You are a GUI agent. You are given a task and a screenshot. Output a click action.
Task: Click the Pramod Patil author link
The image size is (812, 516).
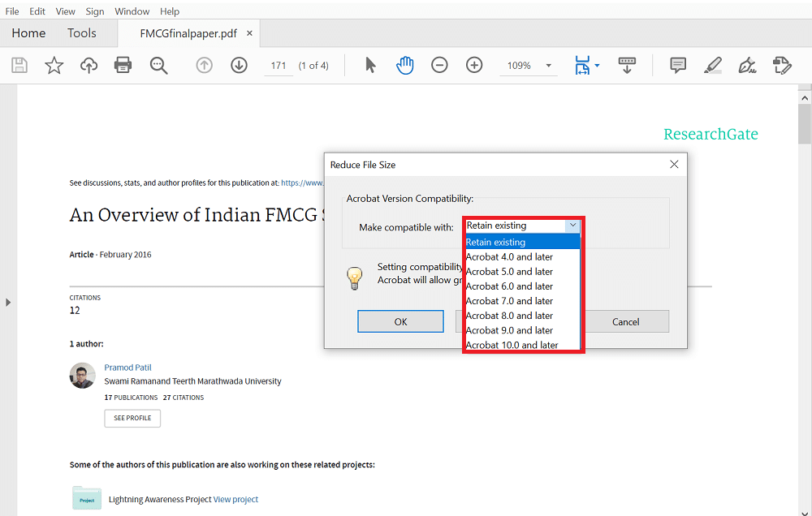[127, 368]
